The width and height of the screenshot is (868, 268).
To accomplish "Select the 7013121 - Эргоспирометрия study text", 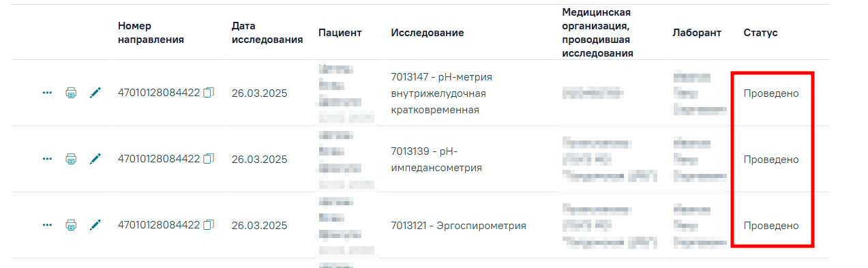I will click(x=458, y=226).
